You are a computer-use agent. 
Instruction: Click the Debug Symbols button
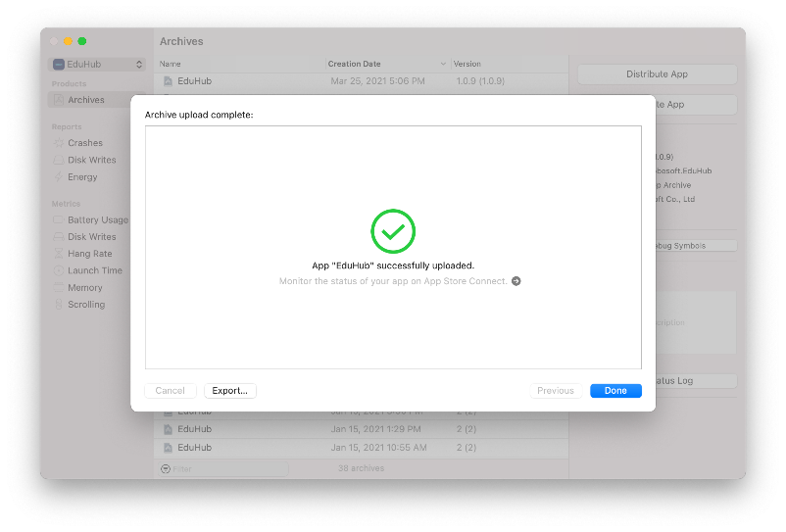[696, 246]
